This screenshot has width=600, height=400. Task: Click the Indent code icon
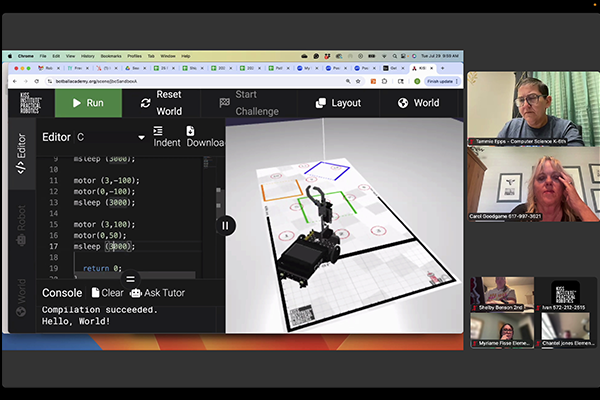coord(158,130)
